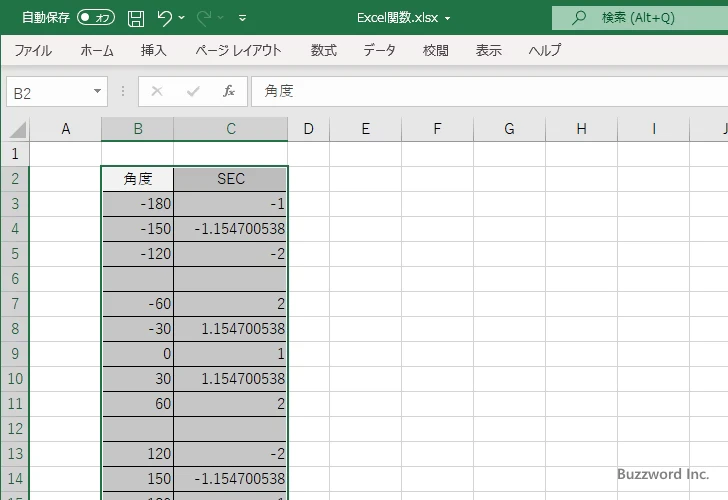
Task: Click cell B10 containing 30
Action: click(137, 379)
